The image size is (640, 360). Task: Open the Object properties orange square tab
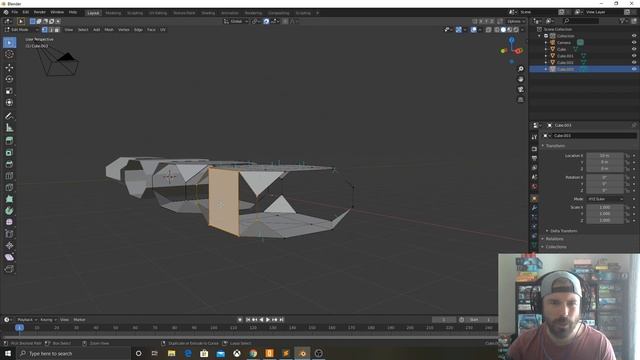pos(534,198)
